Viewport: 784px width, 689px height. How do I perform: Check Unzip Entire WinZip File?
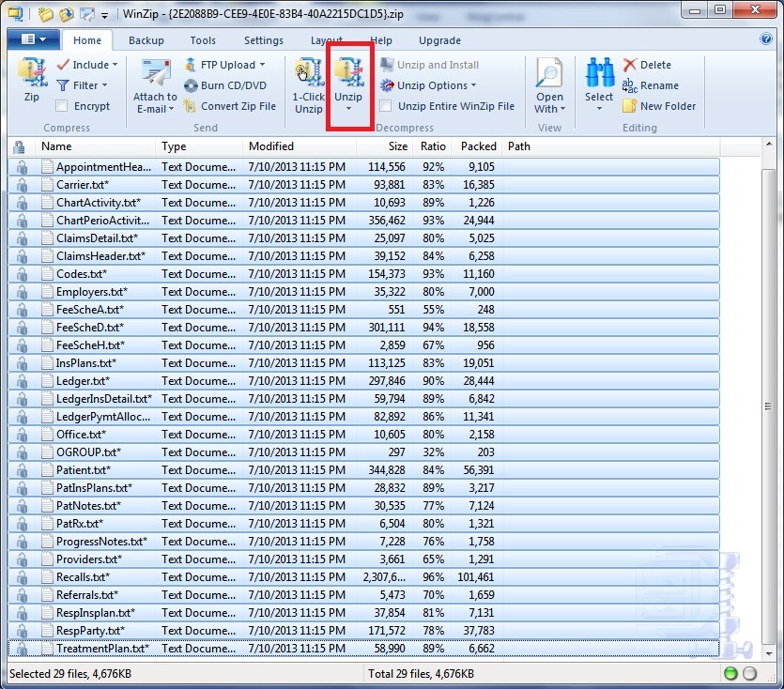click(386, 106)
